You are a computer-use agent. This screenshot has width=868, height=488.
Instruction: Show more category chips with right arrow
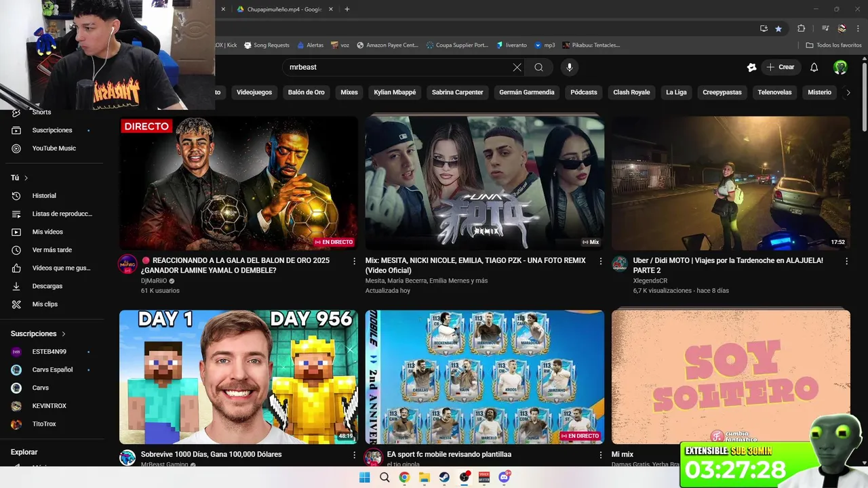[848, 92]
